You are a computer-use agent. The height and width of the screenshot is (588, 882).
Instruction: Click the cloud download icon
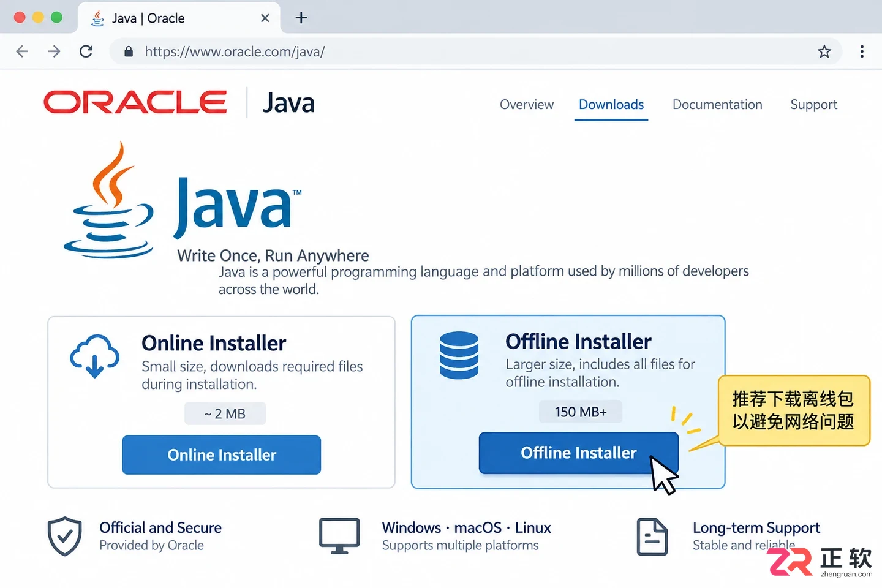(95, 356)
